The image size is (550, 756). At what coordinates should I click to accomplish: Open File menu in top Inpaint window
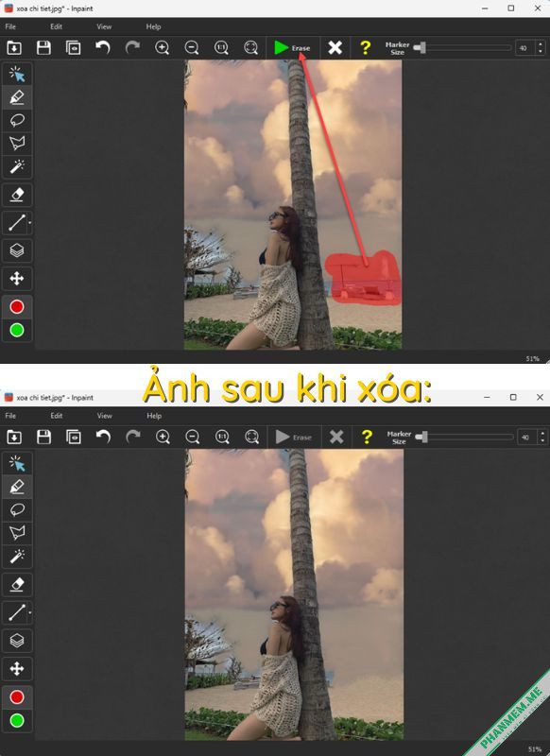10,26
